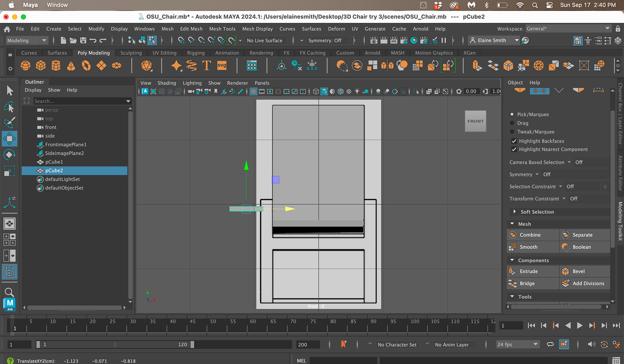Activate the arrow Select tool
This screenshot has width=624, height=364.
tap(9, 91)
